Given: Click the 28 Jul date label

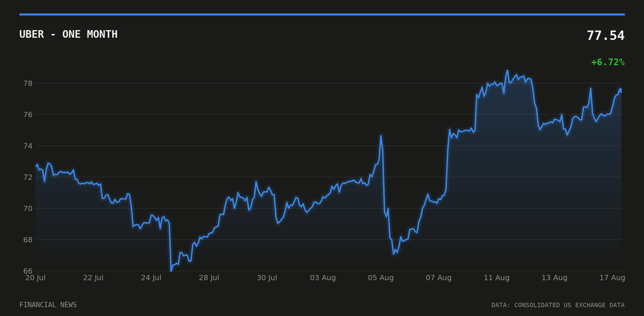Looking at the screenshot, I should tap(209, 278).
